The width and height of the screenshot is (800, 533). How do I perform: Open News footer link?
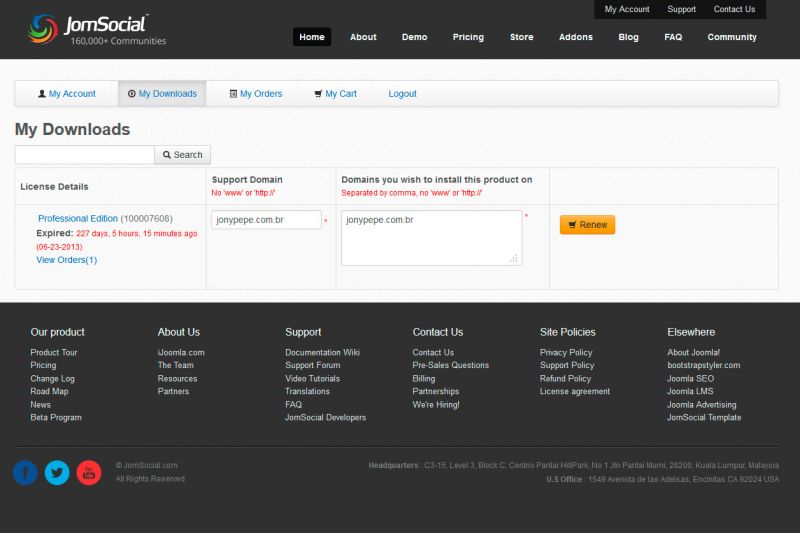tap(40, 404)
